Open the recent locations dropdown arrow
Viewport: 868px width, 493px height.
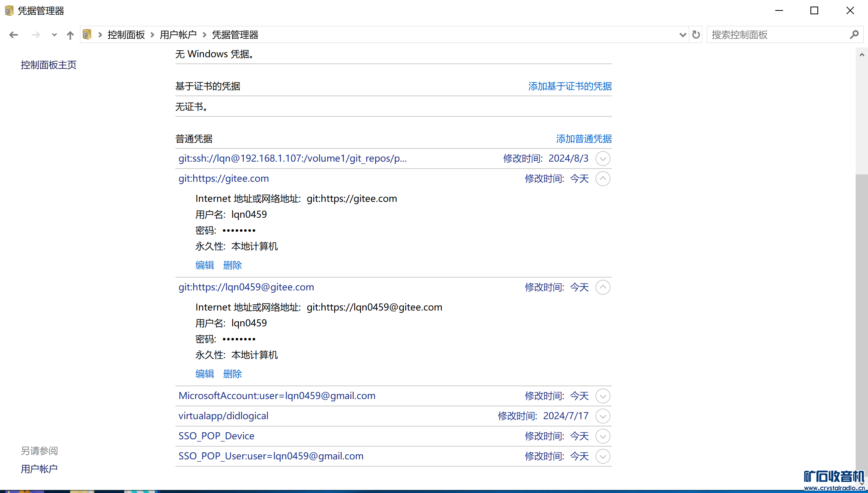[54, 35]
